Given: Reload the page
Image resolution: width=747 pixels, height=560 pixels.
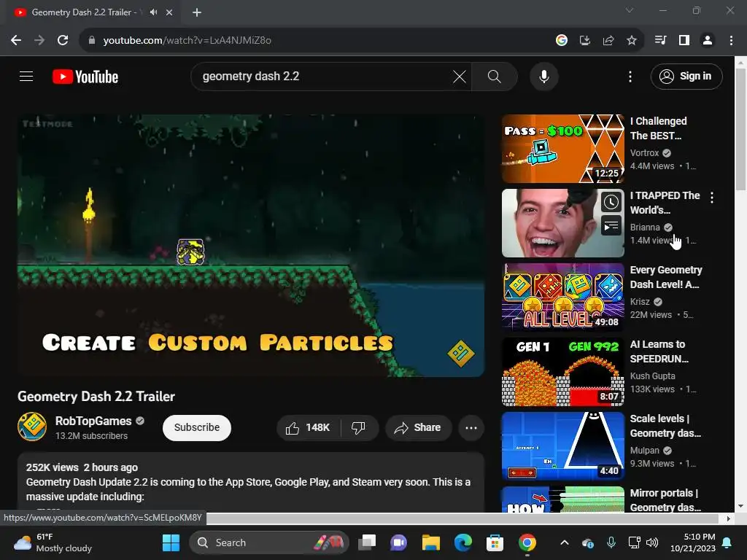Looking at the screenshot, I should 63,41.
